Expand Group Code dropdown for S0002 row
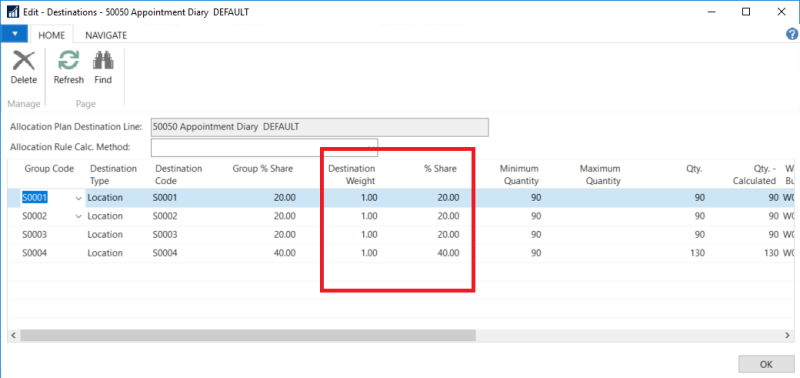Screen dimensions: 800x378 (x=79, y=216)
